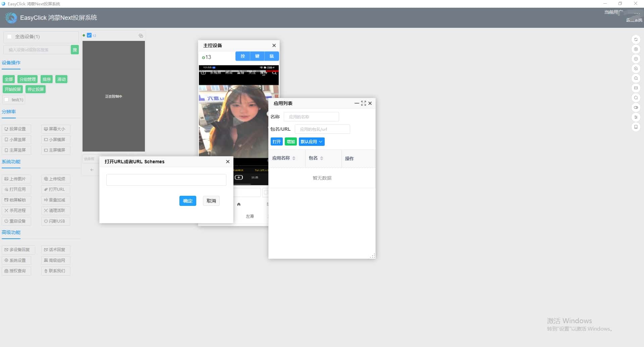Switch to 鼠 mode in master device

pos(272,56)
